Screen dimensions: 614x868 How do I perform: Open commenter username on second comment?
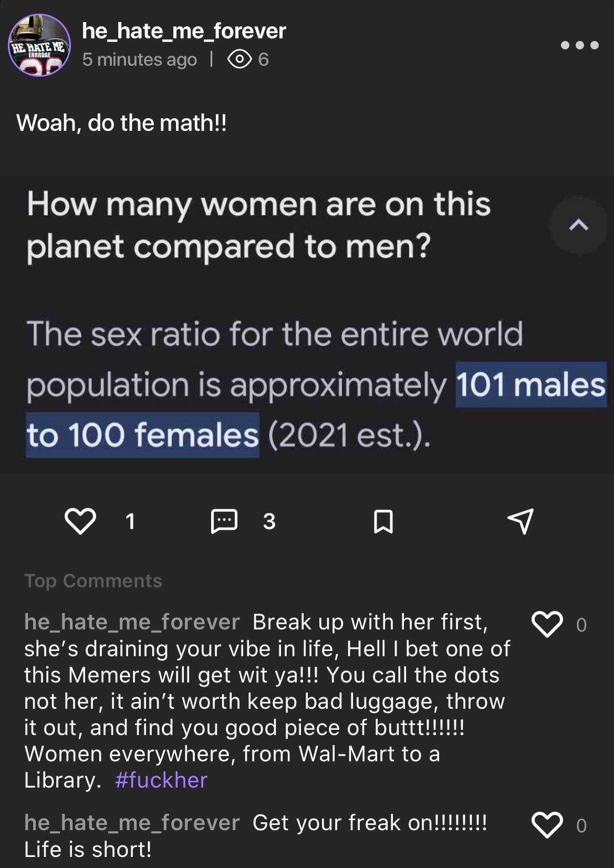[132, 823]
